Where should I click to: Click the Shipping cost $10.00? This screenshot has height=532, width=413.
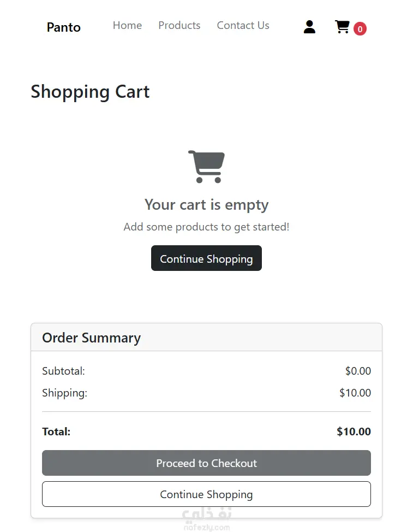(x=355, y=393)
